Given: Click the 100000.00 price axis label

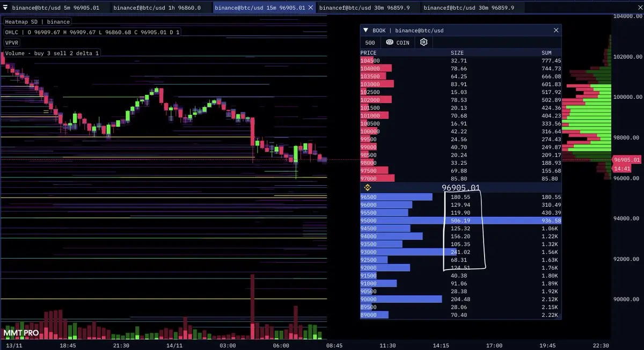Looking at the screenshot, I should pos(627,97).
